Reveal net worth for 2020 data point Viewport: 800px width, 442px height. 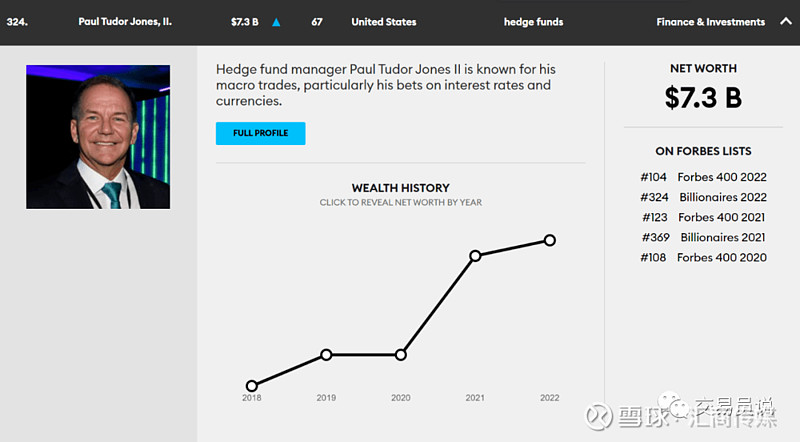401,354
